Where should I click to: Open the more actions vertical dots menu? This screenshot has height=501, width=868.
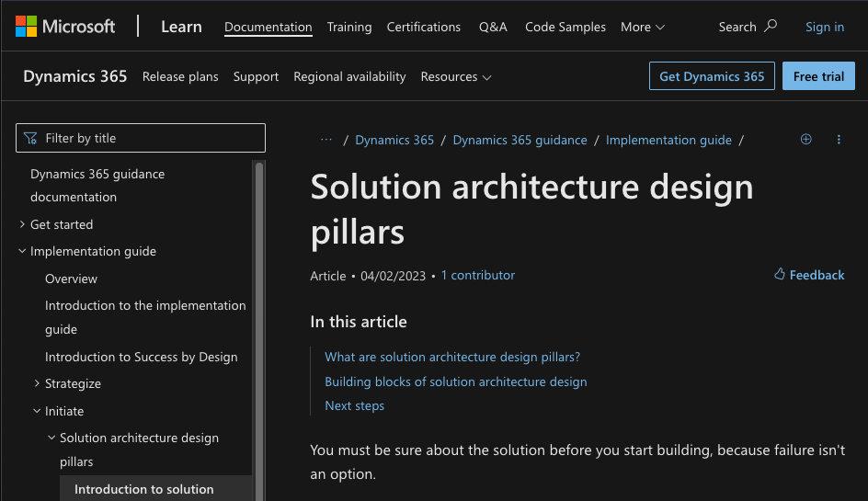tap(839, 140)
